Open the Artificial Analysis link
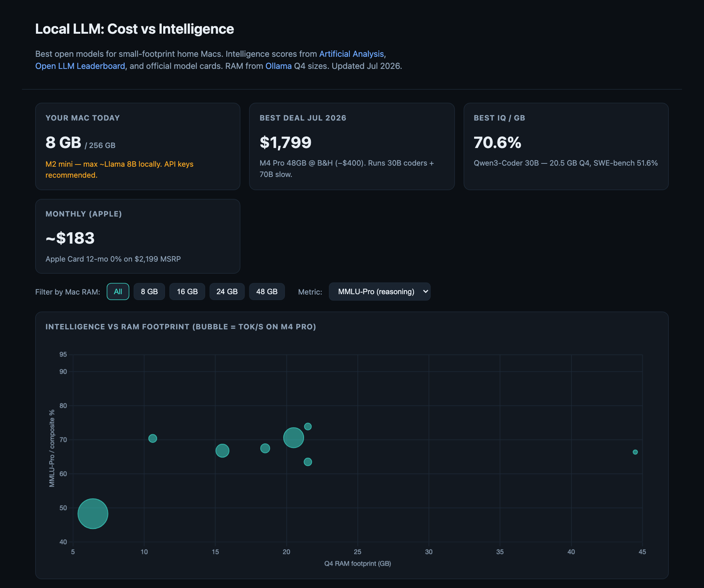The height and width of the screenshot is (588, 704). coord(351,54)
